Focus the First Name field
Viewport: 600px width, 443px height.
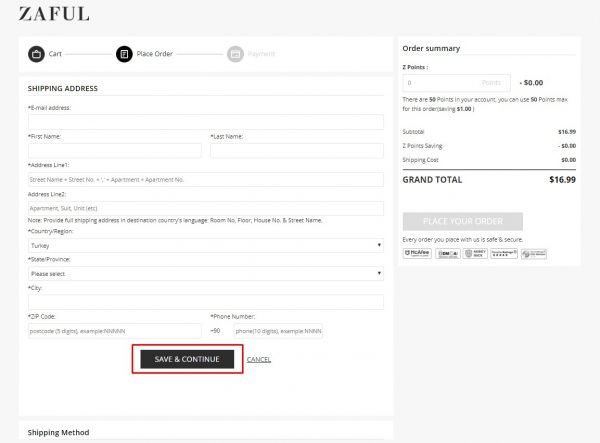(x=115, y=151)
